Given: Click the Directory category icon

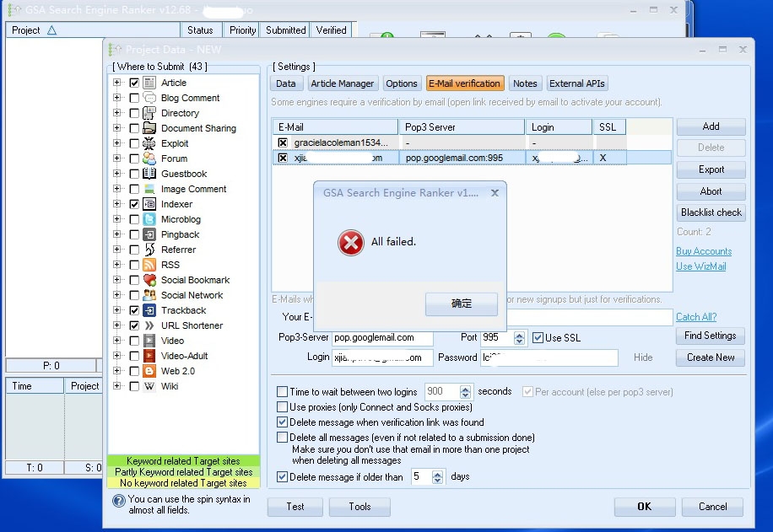Looking at the screenshot, I should pos(149,113).
